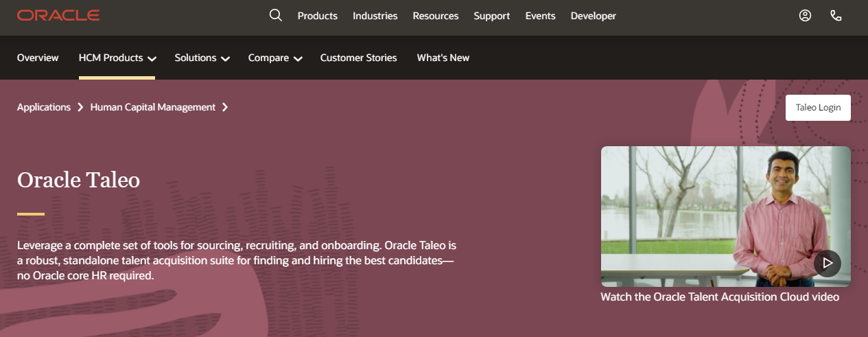The width and height of the screenshot is (868, 337).
Task: Open the search magnifier icon
Action: click(x=276, y=15)
